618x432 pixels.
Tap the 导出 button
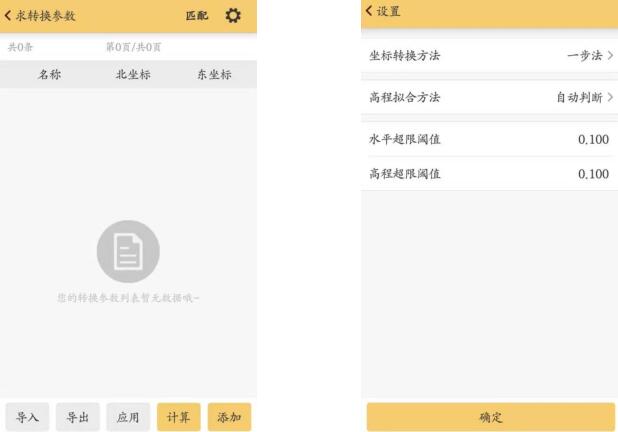point(78,417)
